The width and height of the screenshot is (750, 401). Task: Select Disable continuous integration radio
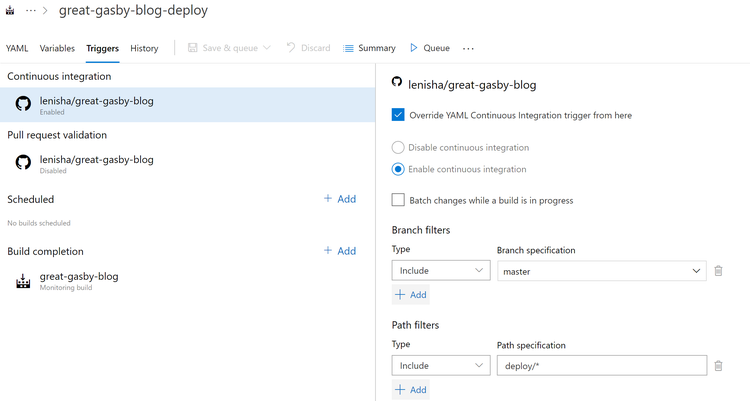pos(398,147)
